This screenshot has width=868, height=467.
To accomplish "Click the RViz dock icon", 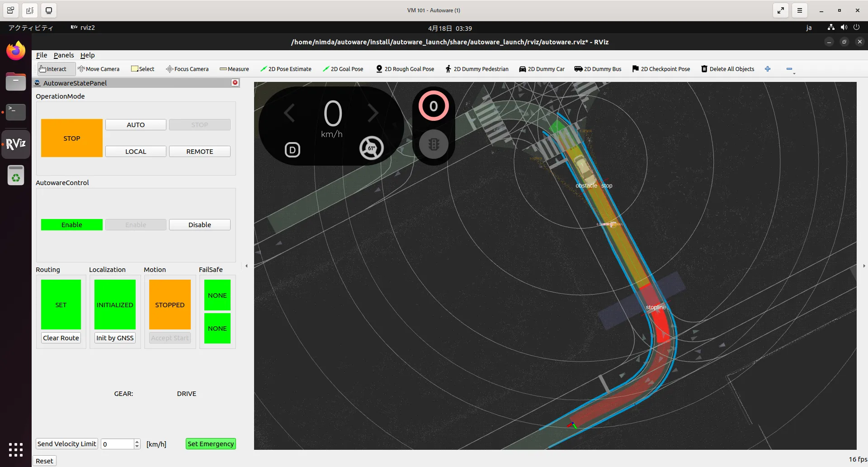I will tap(16, 144).
